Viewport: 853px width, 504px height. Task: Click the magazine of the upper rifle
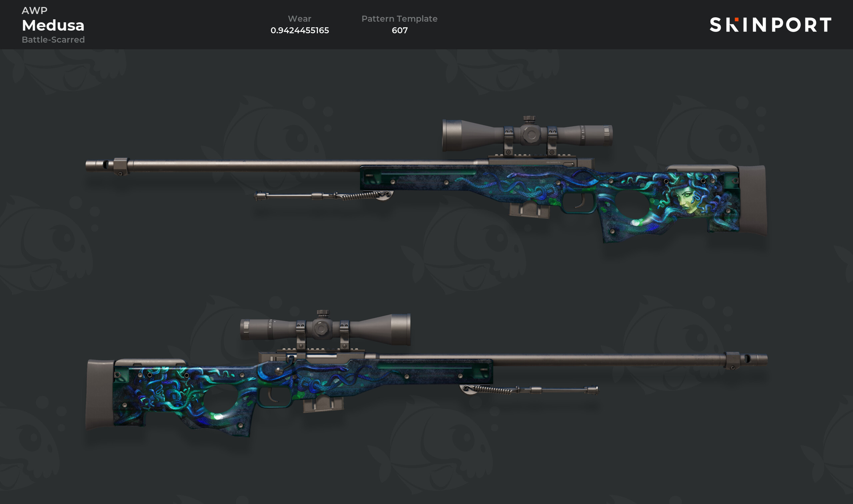[529, 209]
